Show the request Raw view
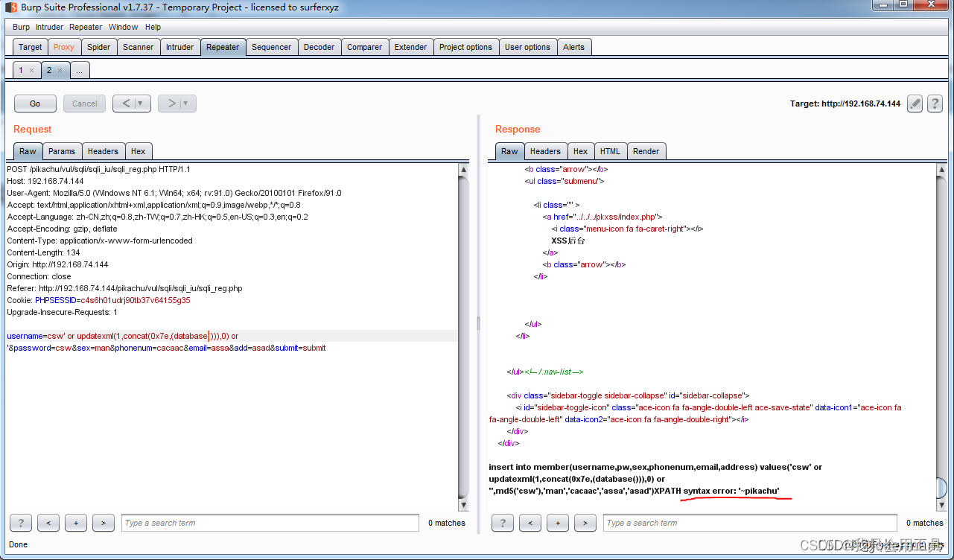The image size is (954, 560). (x=28, y=151)
